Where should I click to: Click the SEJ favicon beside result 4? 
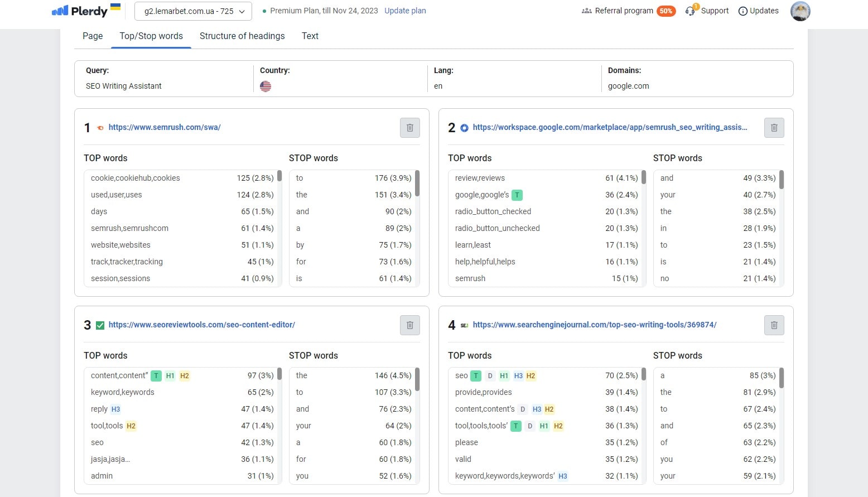click(464, 325)
